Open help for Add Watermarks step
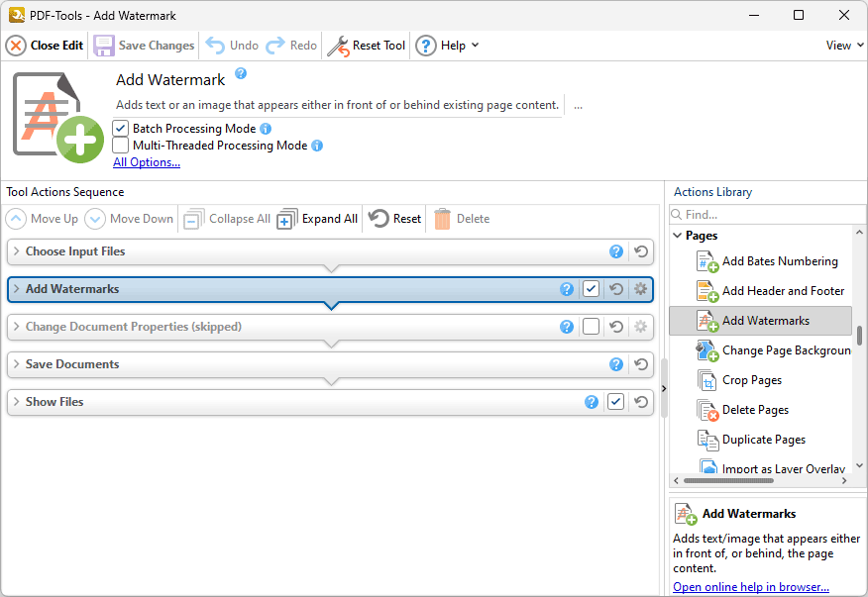The height and width of the screenshot is (597, 868). click(x=567, y=289)
